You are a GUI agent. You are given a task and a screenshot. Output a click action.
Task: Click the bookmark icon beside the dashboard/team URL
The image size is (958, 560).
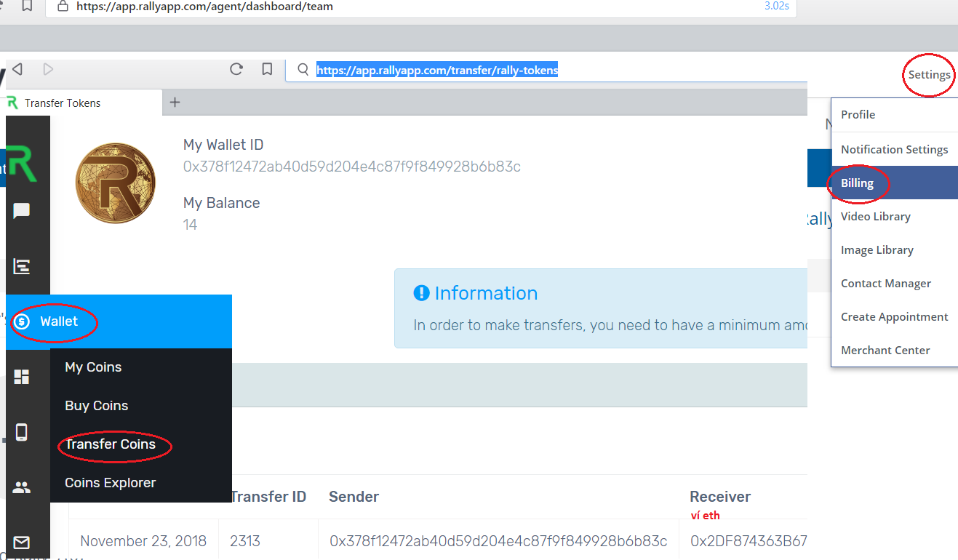coord(27,6)
